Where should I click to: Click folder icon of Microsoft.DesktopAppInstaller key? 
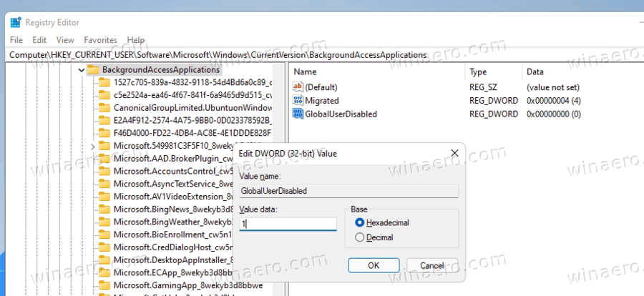click(104, 260)
